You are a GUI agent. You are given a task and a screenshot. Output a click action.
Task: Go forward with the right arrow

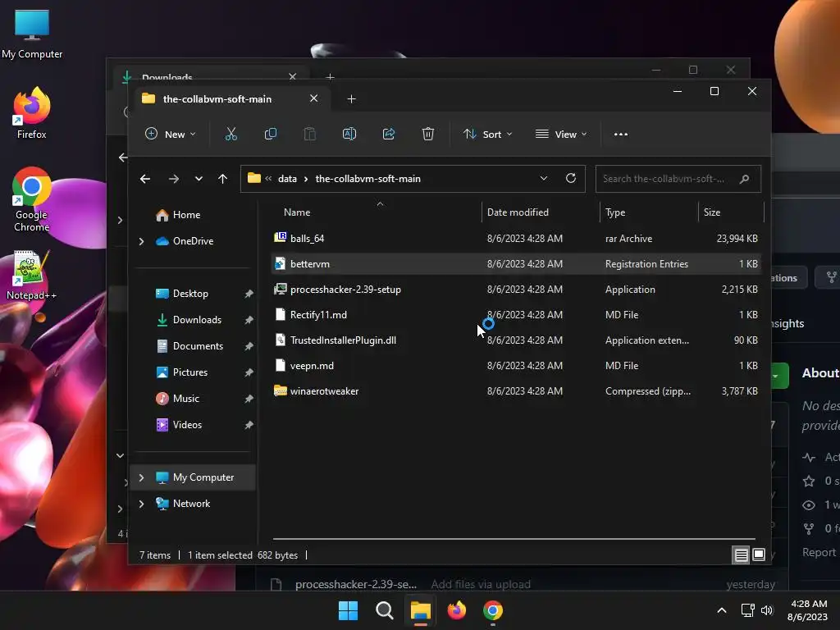click(174, 179)
